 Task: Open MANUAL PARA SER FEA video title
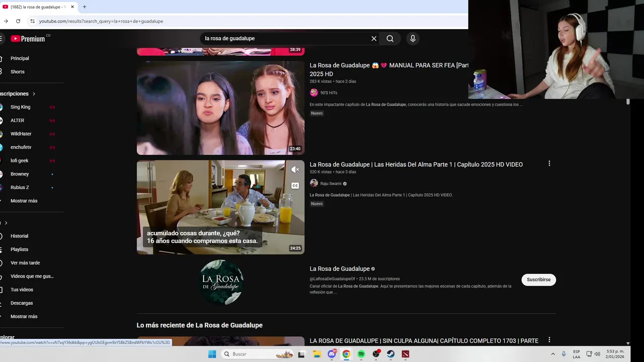(389, 69)
